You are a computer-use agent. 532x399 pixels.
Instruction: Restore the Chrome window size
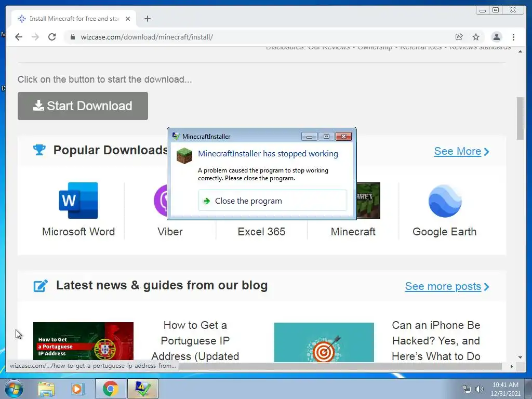(495, 10)
